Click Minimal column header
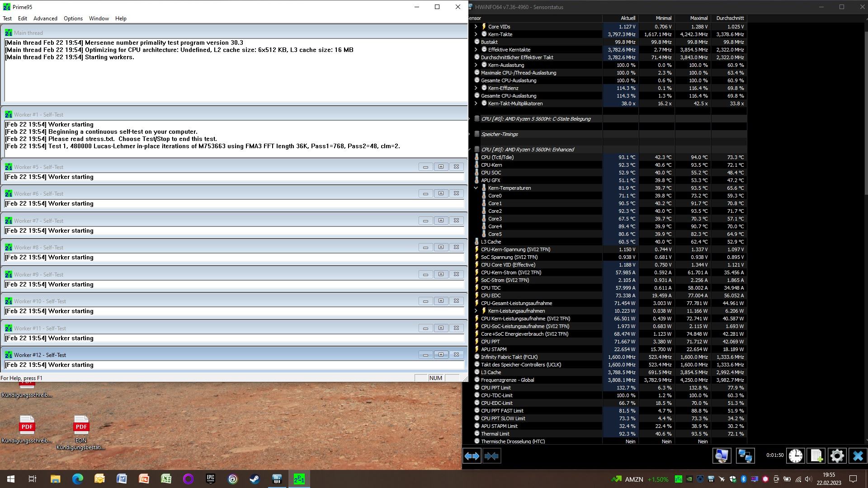Screen dimensions: 868x488 (656, 18)
